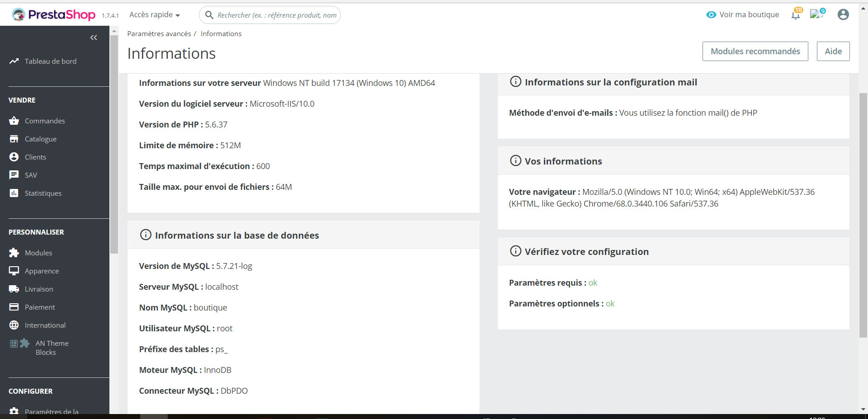
Task: Click the Paramètres avancés breadcrumb link
Action: pyautogui.click(x=159, y=34)
